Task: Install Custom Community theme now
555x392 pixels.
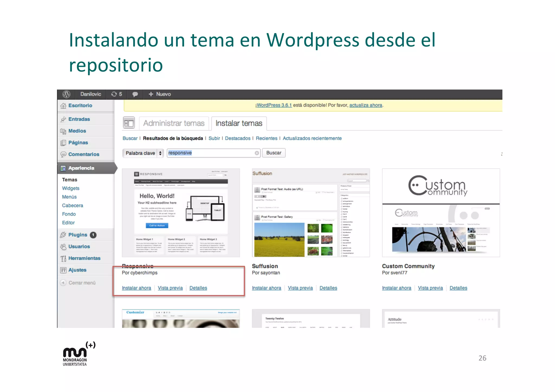Action: (397, 288)
